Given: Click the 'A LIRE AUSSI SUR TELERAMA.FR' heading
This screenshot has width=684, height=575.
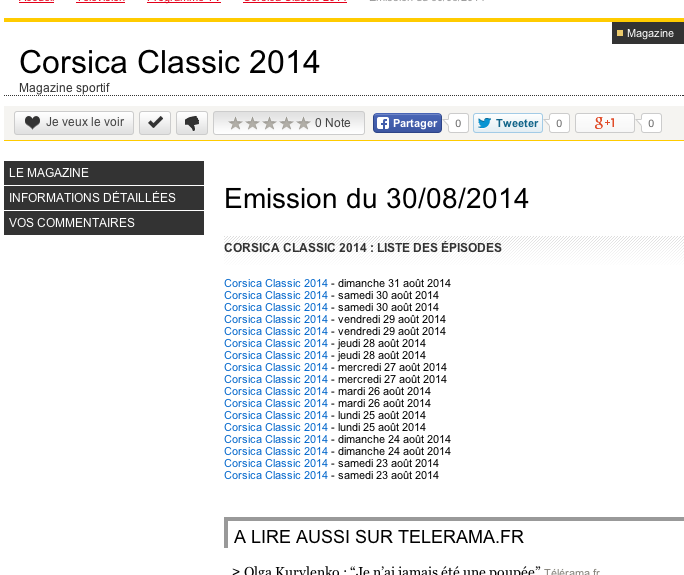Looking at the screenshot, I should coord(379,537).
